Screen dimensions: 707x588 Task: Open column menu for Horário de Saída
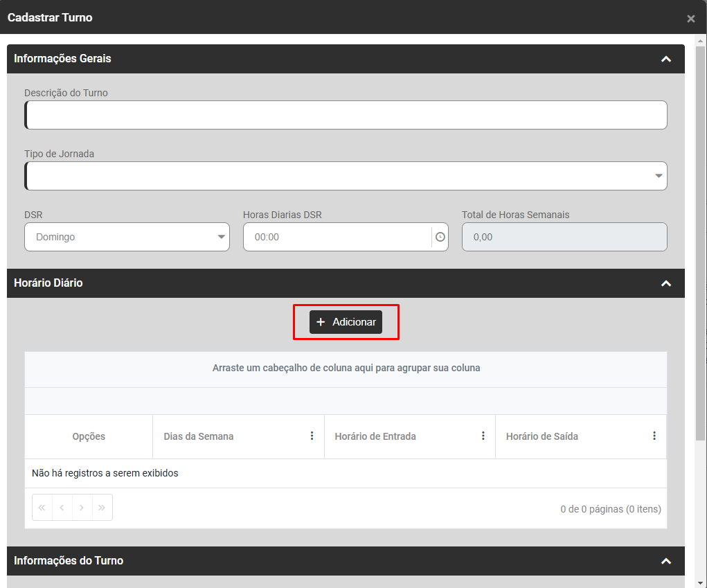click(x=654, y=436)
